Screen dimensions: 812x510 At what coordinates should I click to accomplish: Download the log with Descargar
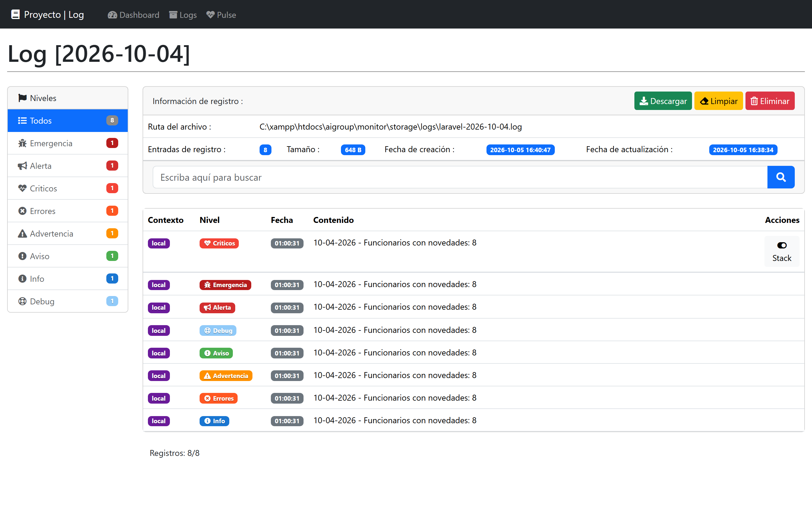click(663, 101)
